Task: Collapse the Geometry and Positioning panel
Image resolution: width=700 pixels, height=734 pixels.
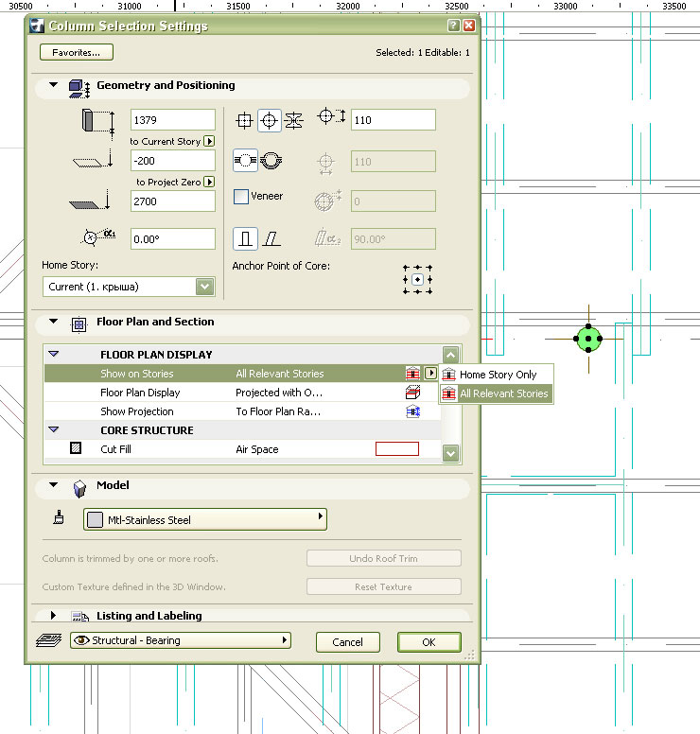Action: 53,85
